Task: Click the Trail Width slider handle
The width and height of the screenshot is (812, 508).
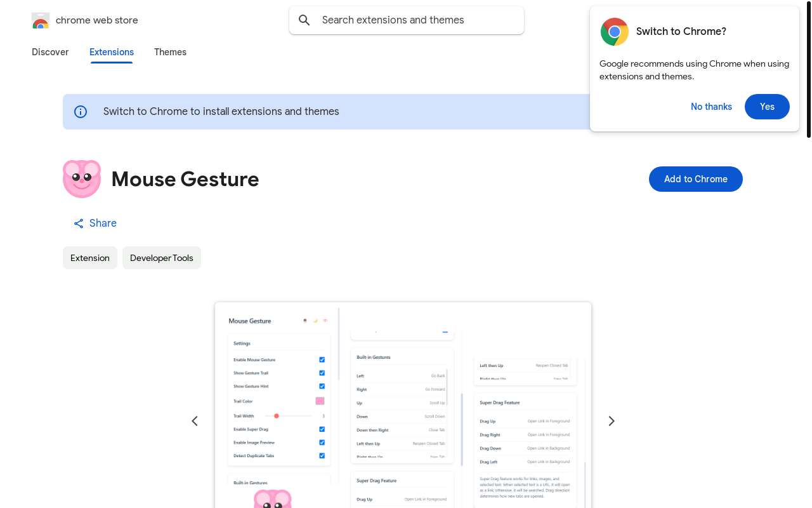Action: point(277,416)
